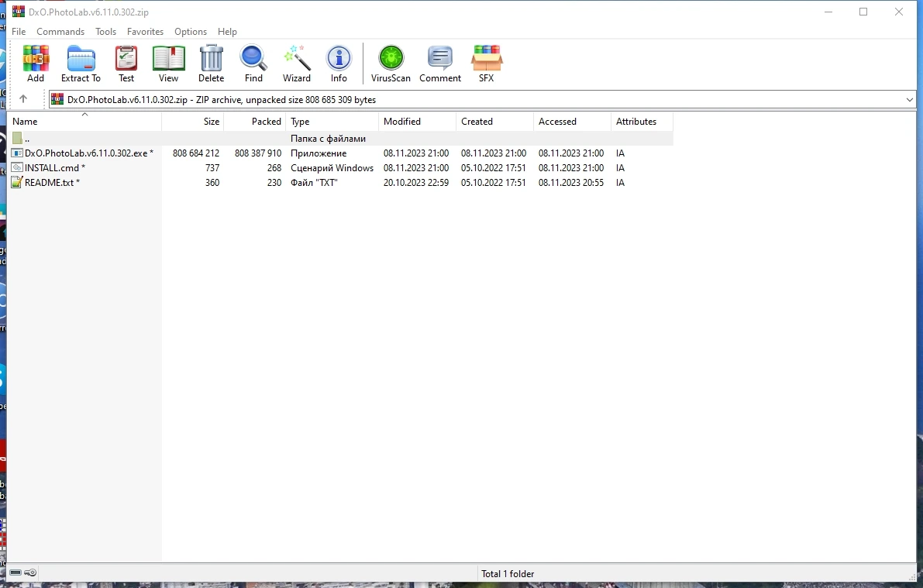Click the View book icon

coord(168,58)
